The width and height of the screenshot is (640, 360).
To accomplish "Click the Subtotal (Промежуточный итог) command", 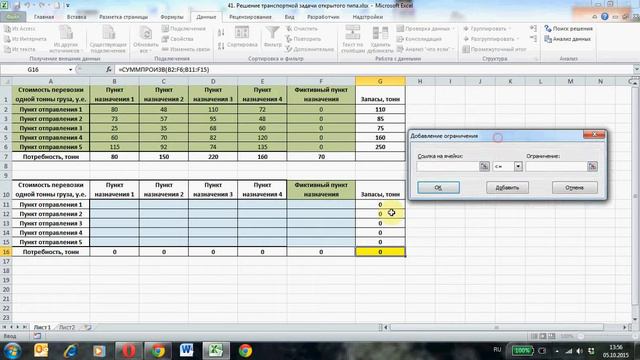I will click(494, 49).
